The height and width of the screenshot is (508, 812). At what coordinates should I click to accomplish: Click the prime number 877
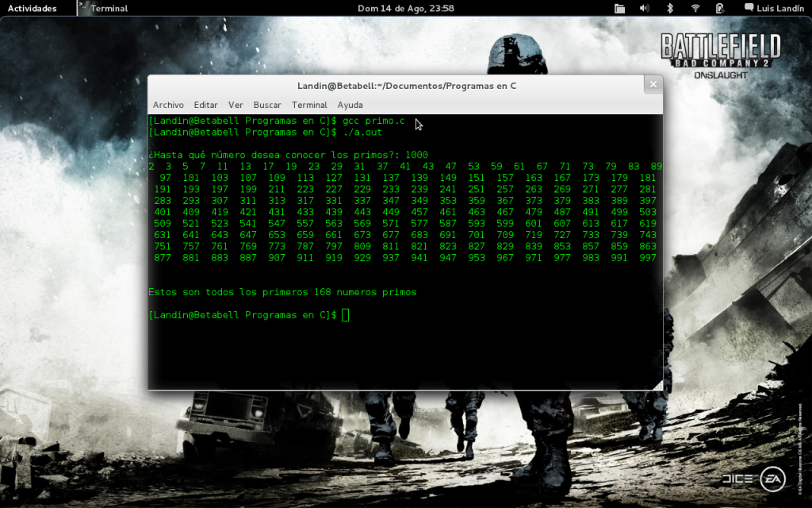click(x=162, y=258)
